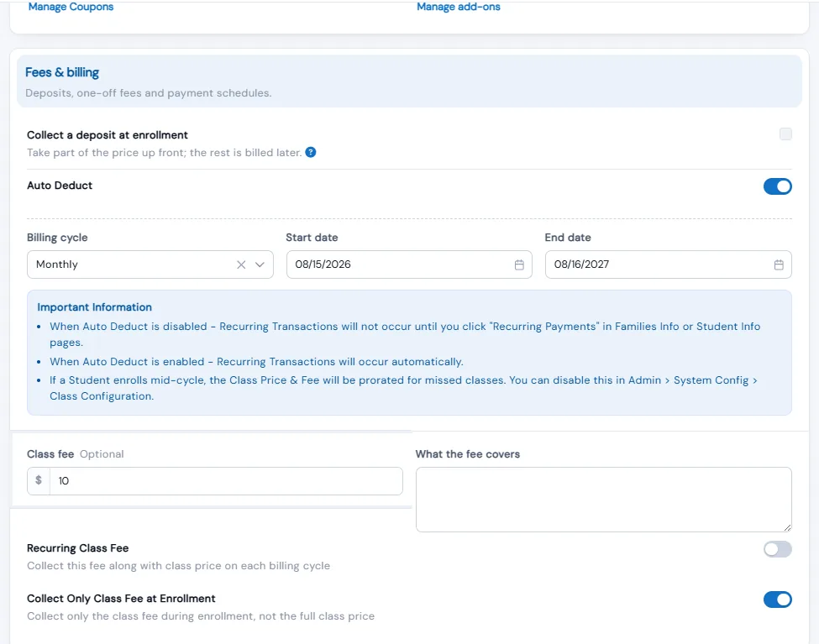The width and height of the screenshot is (819, 644).
Task: Click the Collect Only Class Fee at Enrollment label
Action: pos(121,598)
